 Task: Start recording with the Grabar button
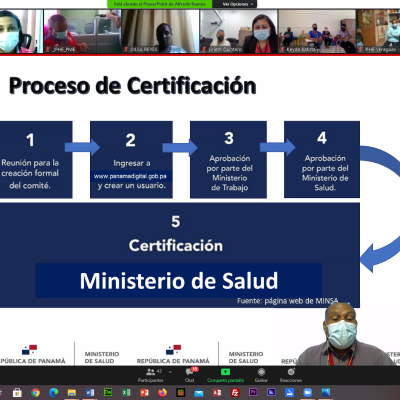point(261,375)
